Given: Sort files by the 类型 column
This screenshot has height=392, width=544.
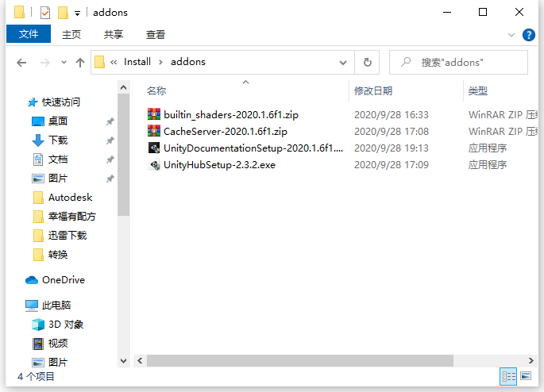Looking at the screenshot, I should coord(478,90).
